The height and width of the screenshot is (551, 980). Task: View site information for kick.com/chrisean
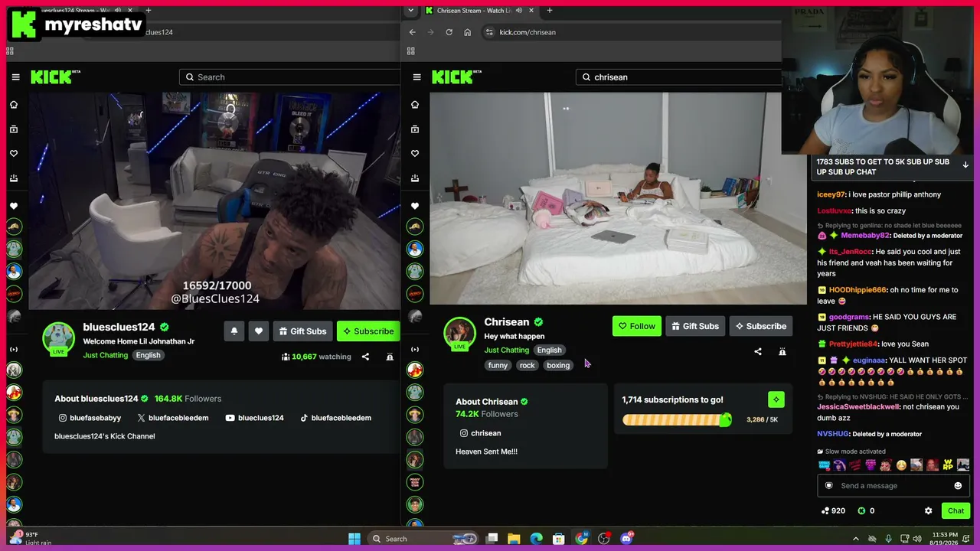coord(489,32)
